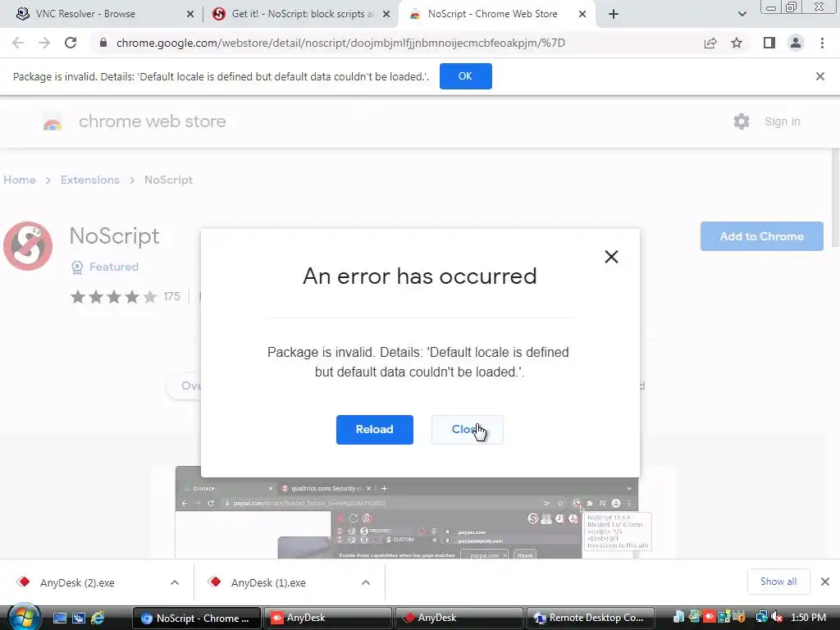
Task: Click the Chrome Web Store rainbow logo
Action: 52,122
